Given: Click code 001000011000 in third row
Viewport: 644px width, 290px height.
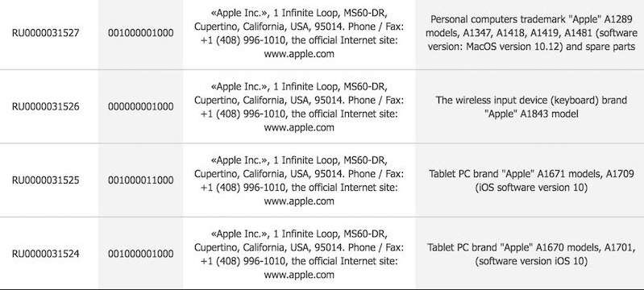Looking at the screenshot, I should pyautogui.click(x=141, y=180).
